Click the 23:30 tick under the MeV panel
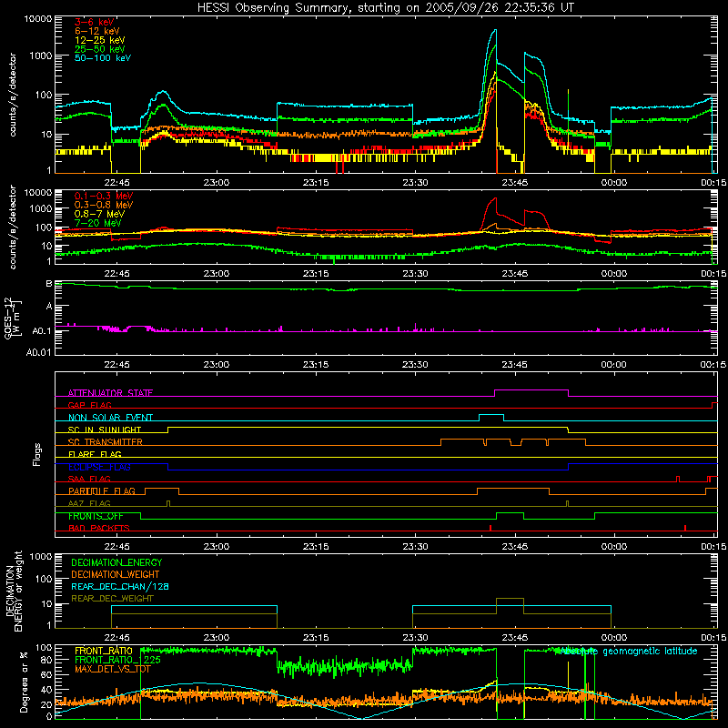This screenshot has height=728, width=728. [x=415, y=274]
